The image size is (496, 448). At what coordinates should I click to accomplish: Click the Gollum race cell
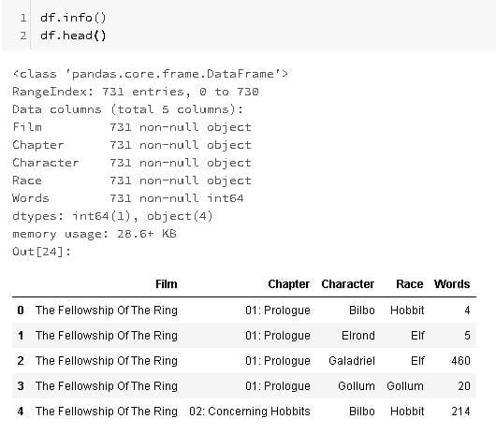pyautogui.click(x=405, y=385)
